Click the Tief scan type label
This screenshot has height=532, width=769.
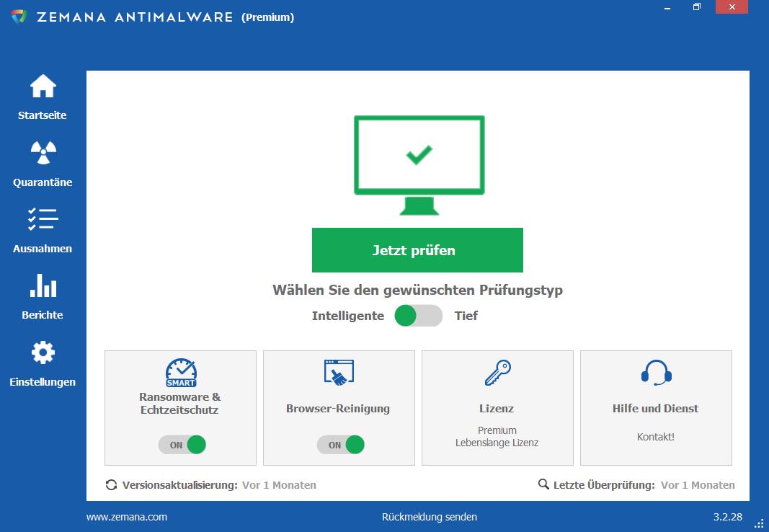click(466, 316)
